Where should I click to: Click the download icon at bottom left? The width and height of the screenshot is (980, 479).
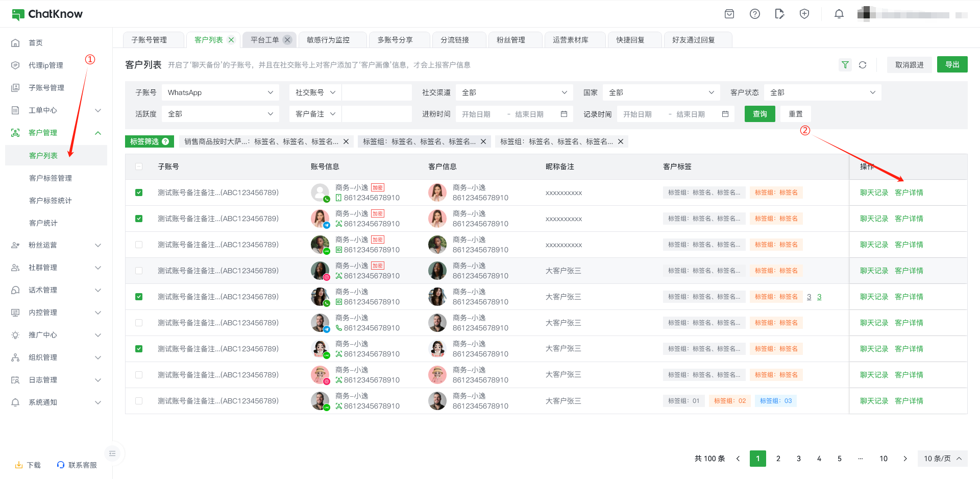[19, 465]
